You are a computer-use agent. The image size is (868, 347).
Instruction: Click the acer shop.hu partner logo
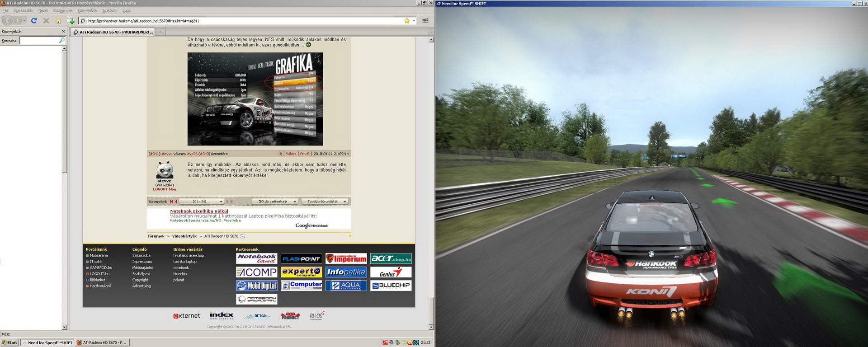point(391,258)
